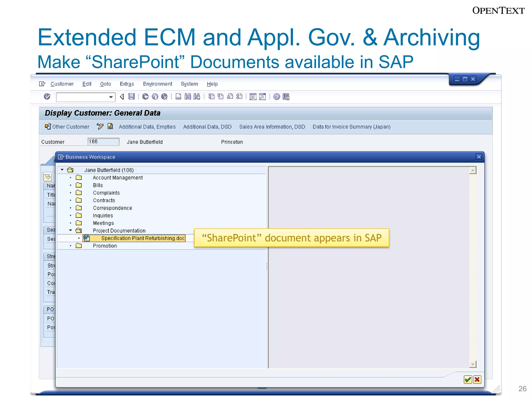532x399 pixels.
Task: Click the red X Cancel button in dialog
Action: (x=477, y=380)
